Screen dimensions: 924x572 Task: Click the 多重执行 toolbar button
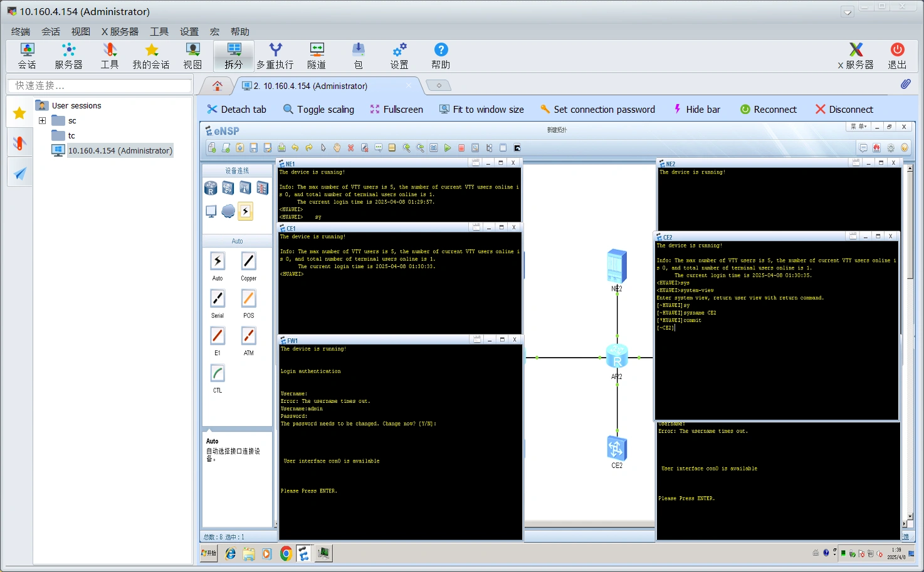275,56
